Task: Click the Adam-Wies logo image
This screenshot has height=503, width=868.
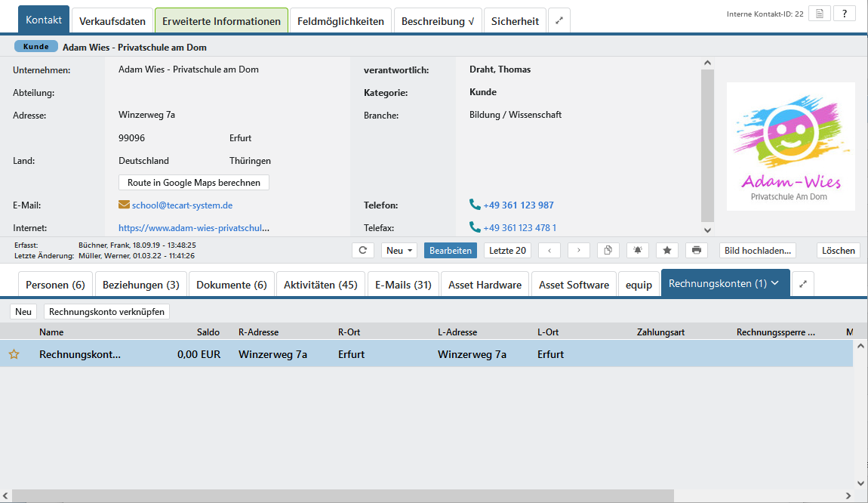Action: 790,147
